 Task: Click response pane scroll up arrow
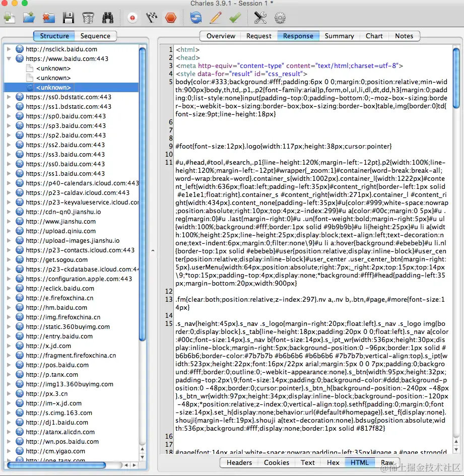point(456,441)
